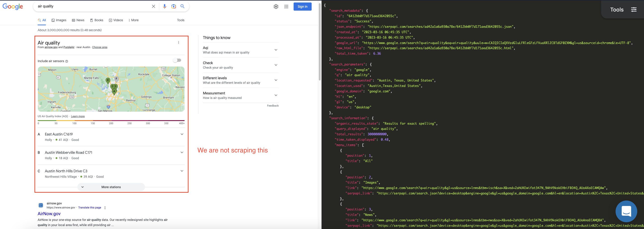This screenshot has height=229, width=644.
Task: Click the search magnifier icon
Action: click(x=182, y=6)
